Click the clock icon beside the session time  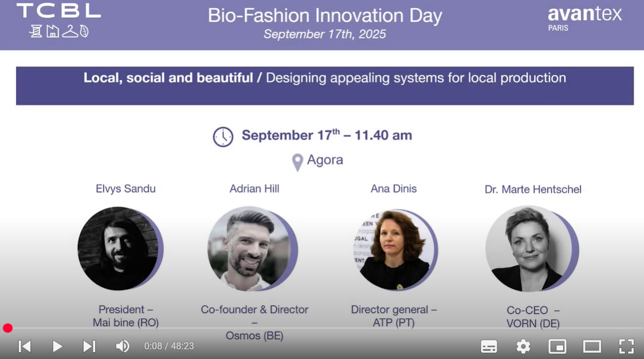pos(223,136)
